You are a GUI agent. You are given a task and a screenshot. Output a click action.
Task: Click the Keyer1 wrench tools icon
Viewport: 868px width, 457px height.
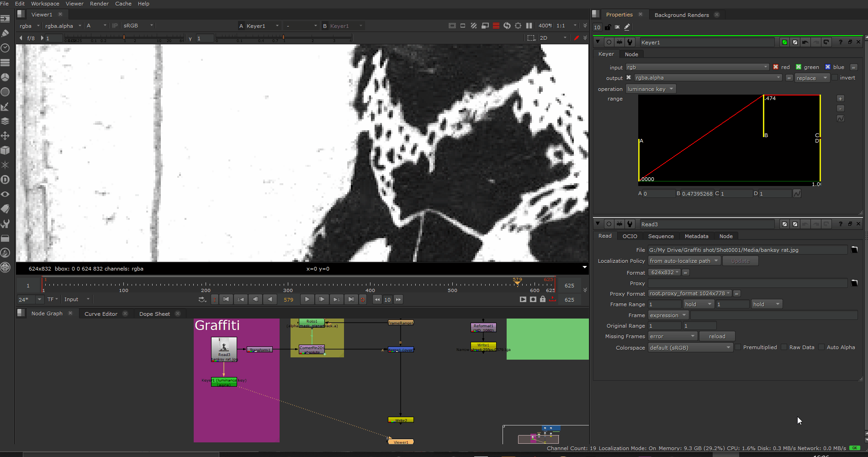(630, 42)
